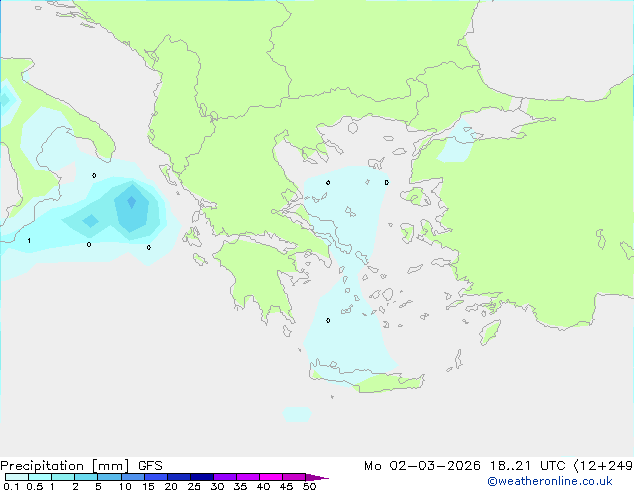
Task: Click the 'GFS' model label
Action: point(150,466)
